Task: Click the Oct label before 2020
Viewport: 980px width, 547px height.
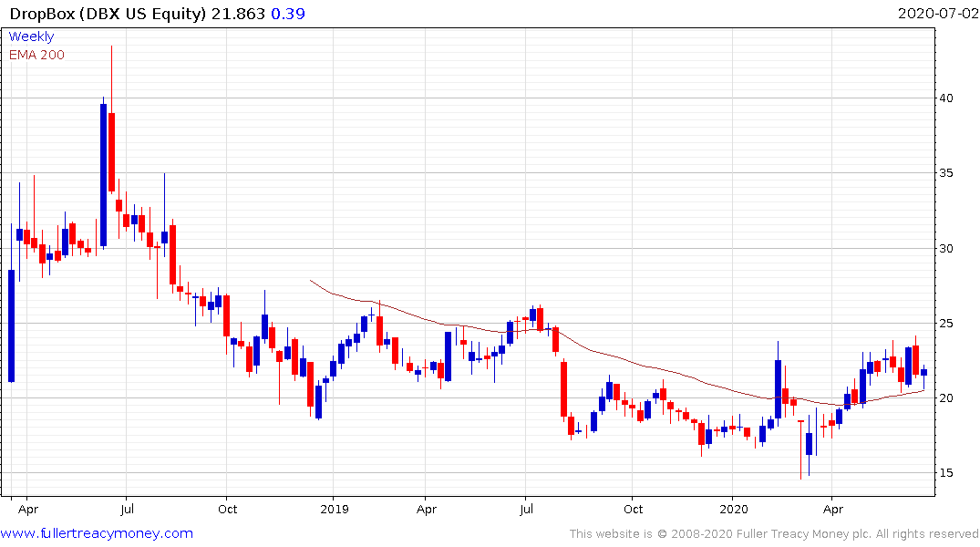Action: coord(633,509)
